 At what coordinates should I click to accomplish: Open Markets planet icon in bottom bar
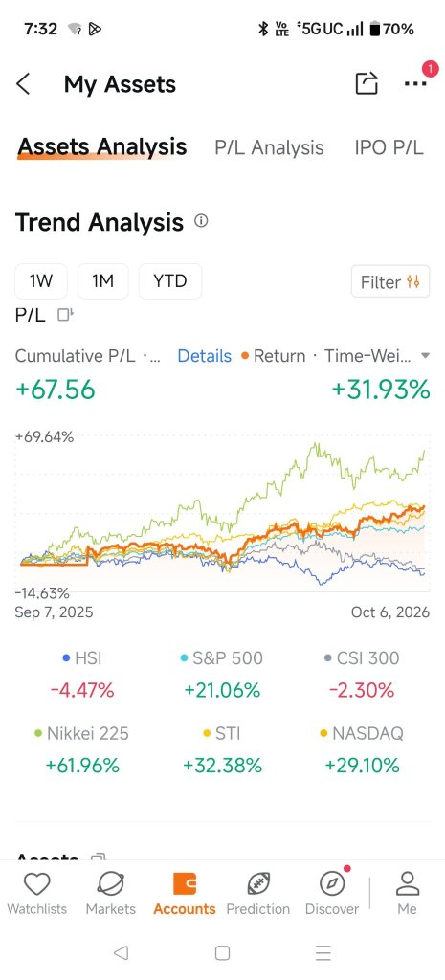click(111, 884)
